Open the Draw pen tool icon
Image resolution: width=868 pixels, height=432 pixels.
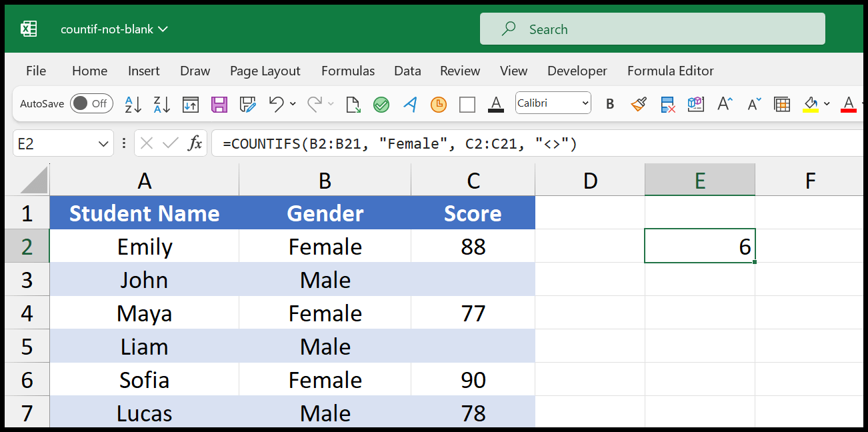coord(409,105)
